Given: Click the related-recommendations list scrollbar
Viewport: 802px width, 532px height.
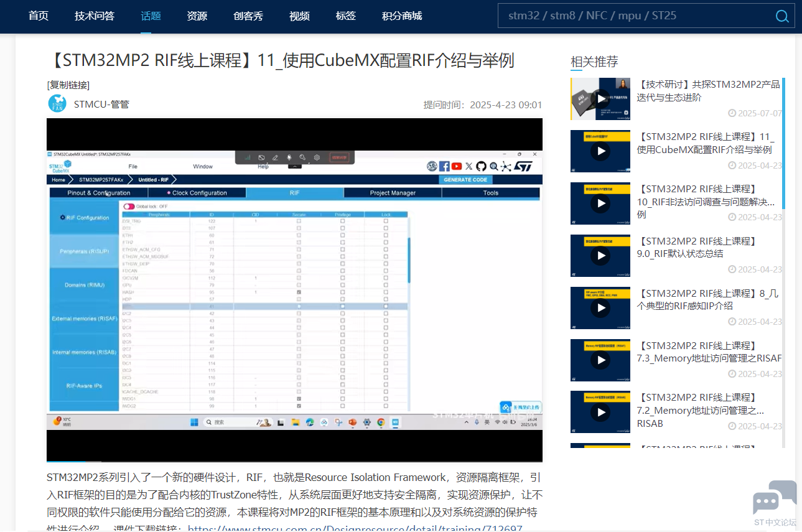Looking at the screenshot, I should (x=783, y=143).
